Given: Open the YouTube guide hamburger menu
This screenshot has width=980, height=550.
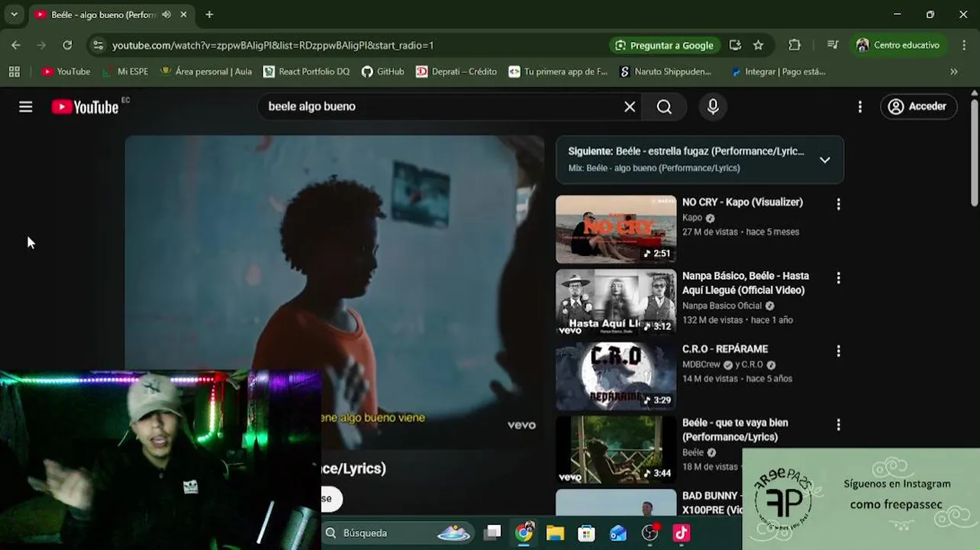Looking at the screenshot, I should (26, 107).
